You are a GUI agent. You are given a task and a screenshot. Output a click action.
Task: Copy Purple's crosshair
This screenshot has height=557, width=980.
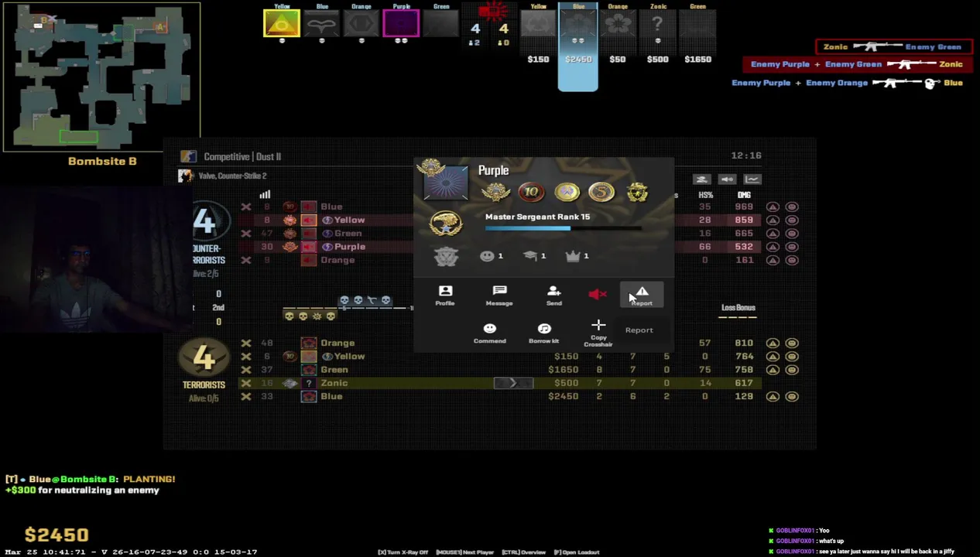(x=598, y=333)
